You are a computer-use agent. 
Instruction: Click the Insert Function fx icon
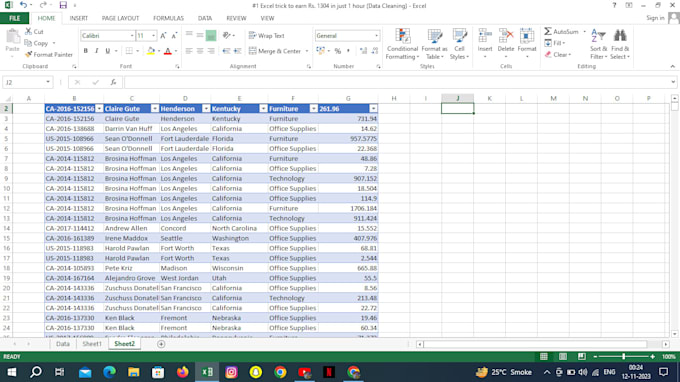(x=113, y=82)
